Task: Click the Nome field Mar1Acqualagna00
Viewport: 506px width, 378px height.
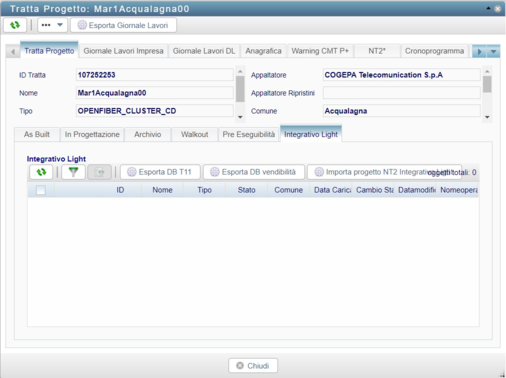Action: click(x=155, y=93)
